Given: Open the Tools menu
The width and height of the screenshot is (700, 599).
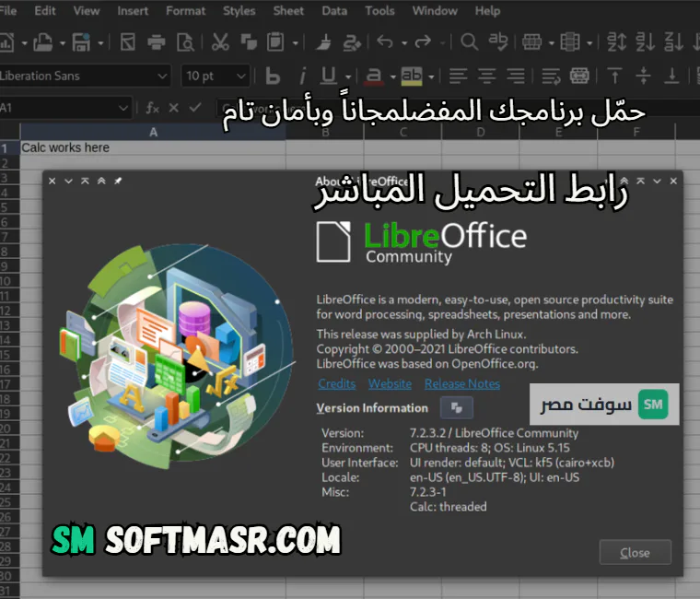Looking at the screenshot, I should (x=379, y=11).
